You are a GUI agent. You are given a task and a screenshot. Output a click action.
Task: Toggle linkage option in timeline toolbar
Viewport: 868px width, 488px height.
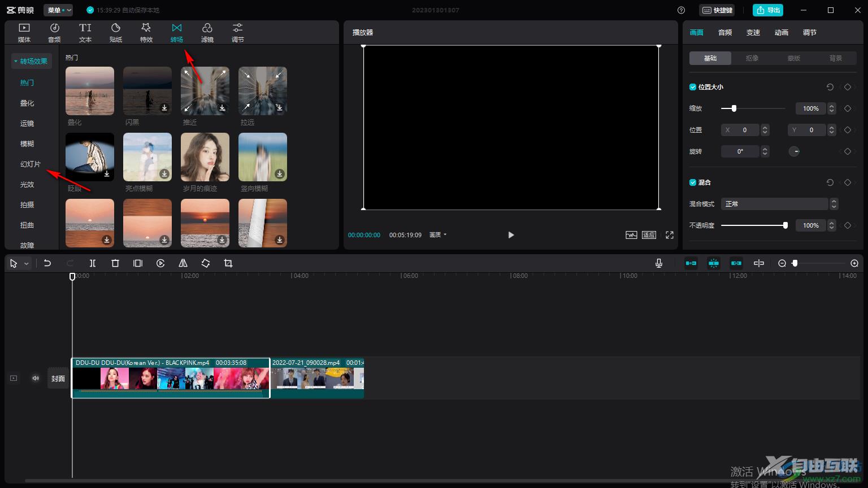[736, 263]
